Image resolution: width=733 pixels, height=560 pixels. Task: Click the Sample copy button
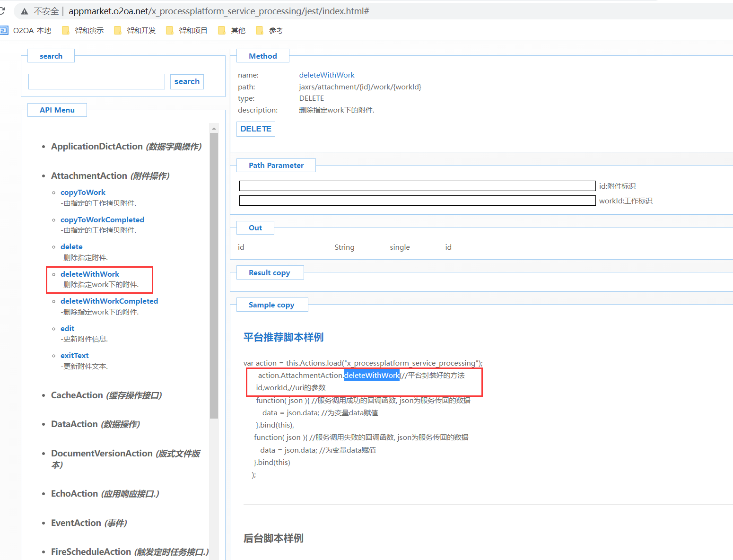271,305
